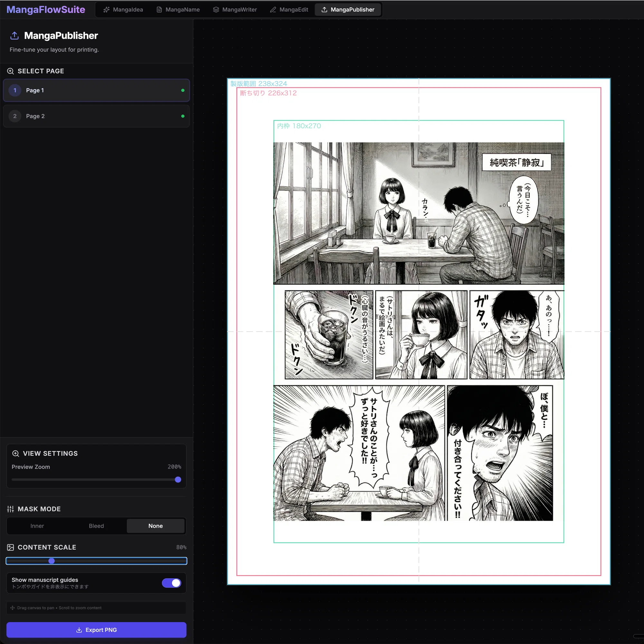644x644 pixels.
Task: Click the drag canvas move icon
Action: (12, 608)
